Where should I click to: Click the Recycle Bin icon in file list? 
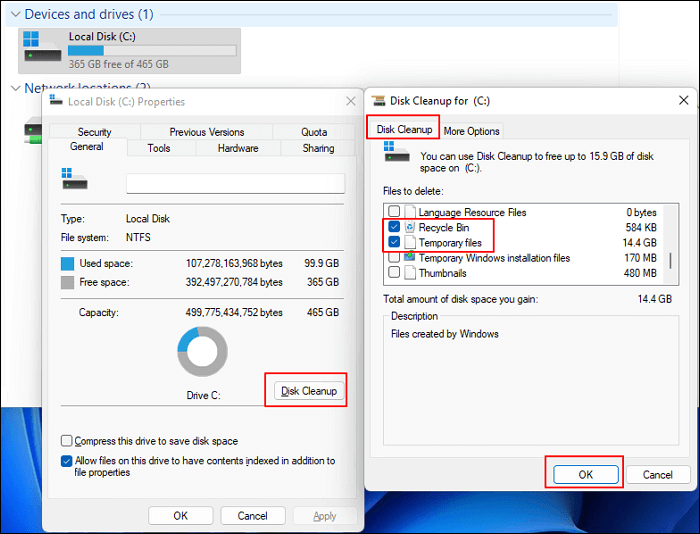pos(410,227)
